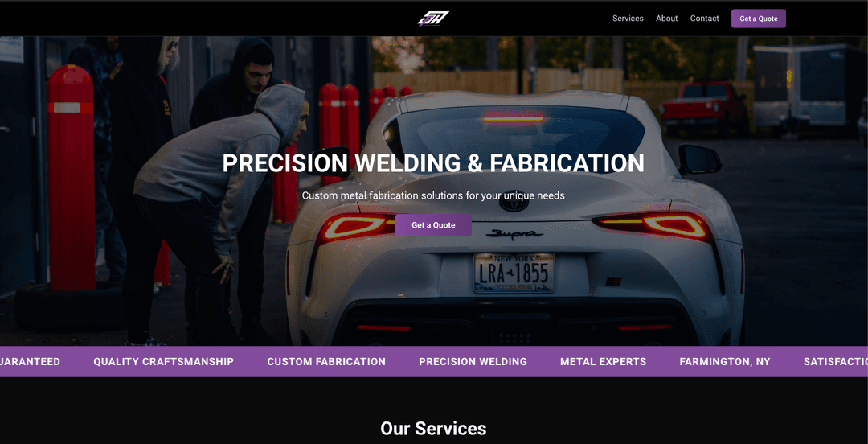
Task: Click the Supra badge on the car
Action: 514,235
